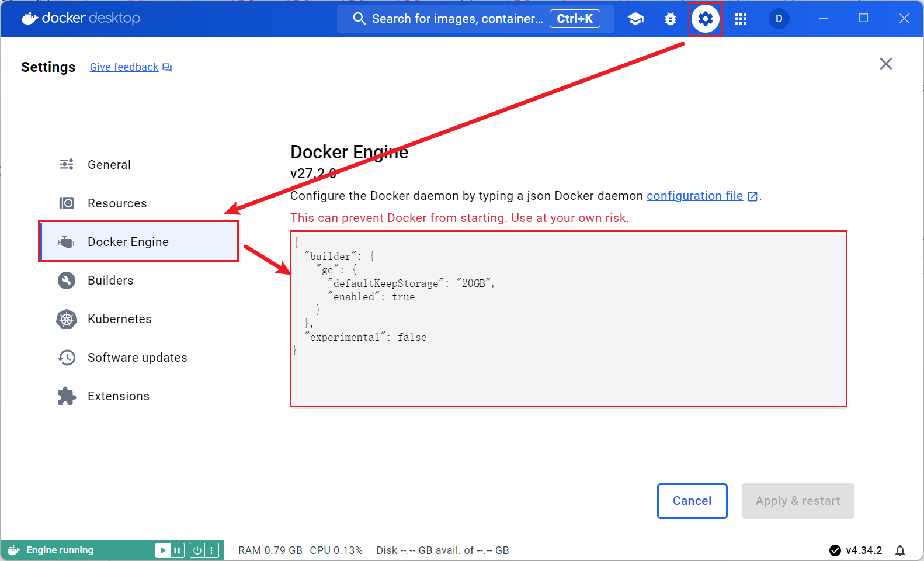Image resolution: width=924 pixels, height=561 pixels.
Task: Click the feedback chat icon
Action: [167, 67]
